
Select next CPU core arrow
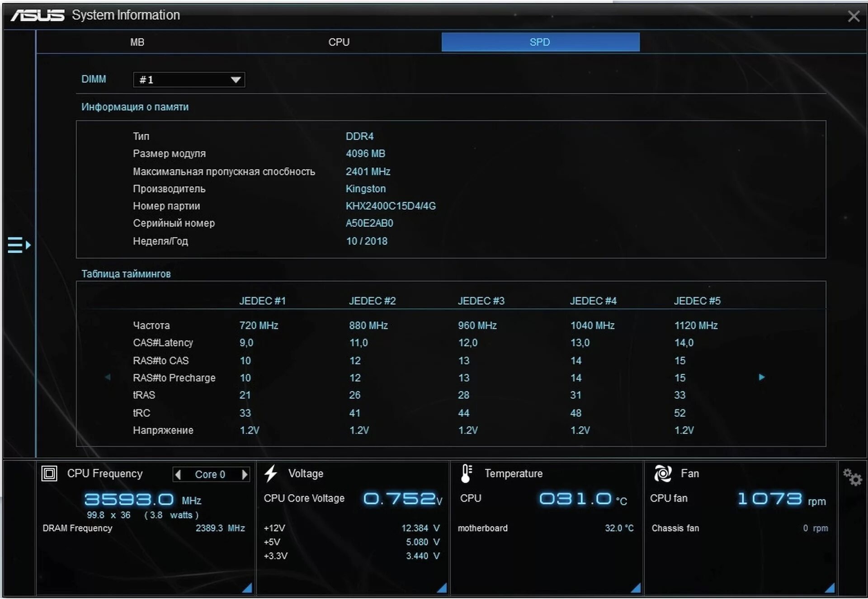[245, 474]
